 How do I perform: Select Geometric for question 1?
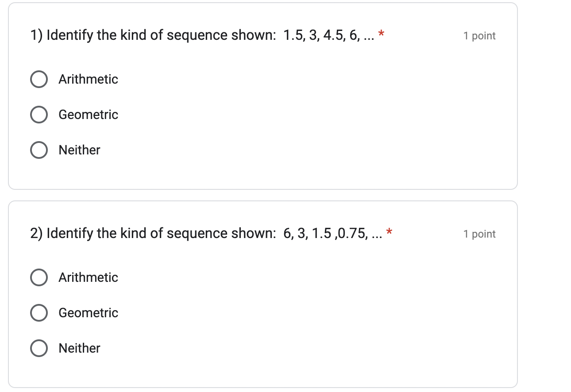[x=39, y=115]
